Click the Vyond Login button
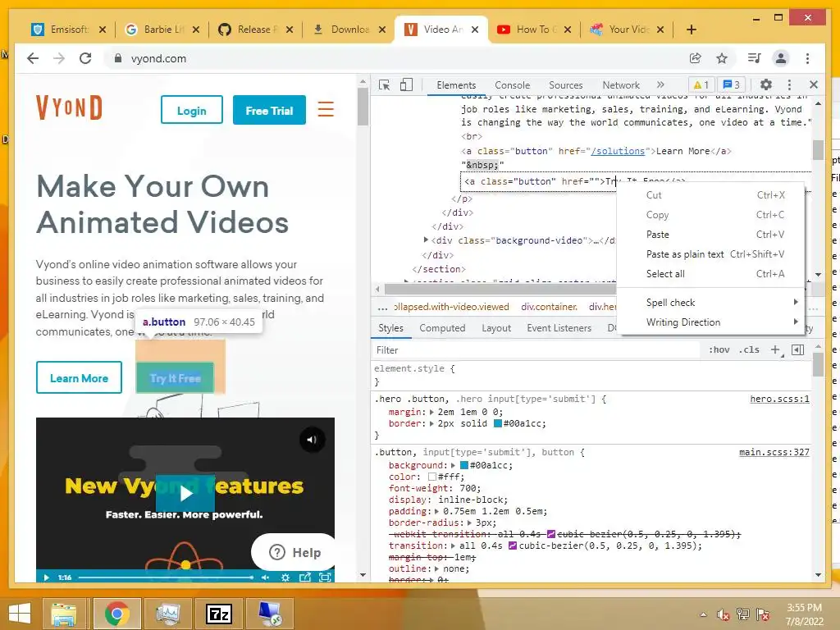 [192, 110]
